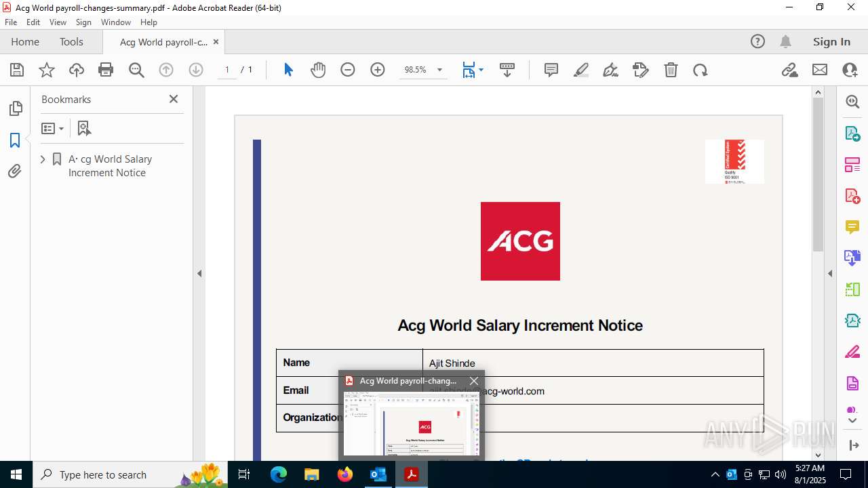Open Export PDF tool in right pane

tap(852, 134)
